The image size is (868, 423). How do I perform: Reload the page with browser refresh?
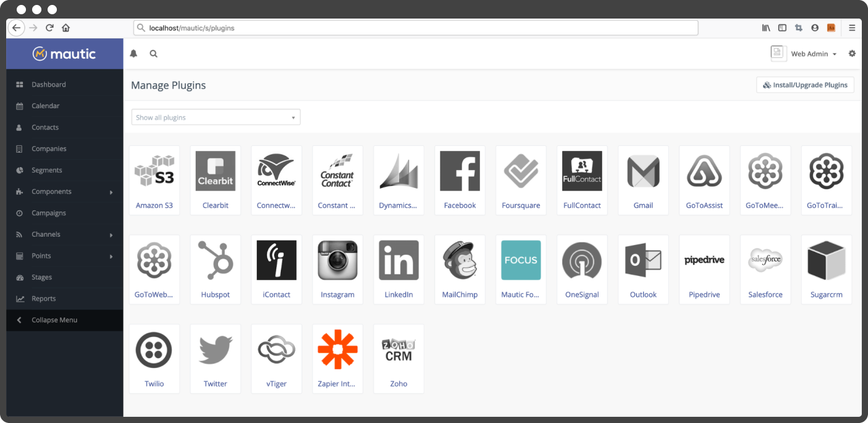(49, 28)
